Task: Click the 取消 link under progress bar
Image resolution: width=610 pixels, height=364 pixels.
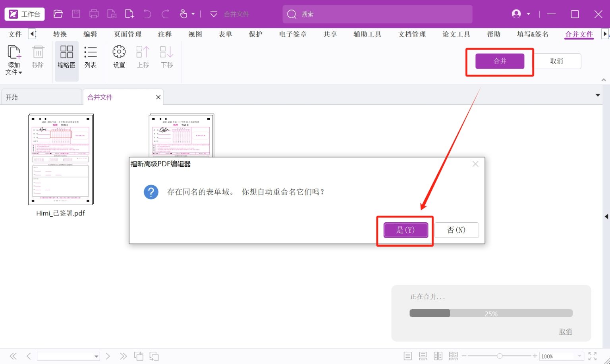Action: [x=565, y=331]
